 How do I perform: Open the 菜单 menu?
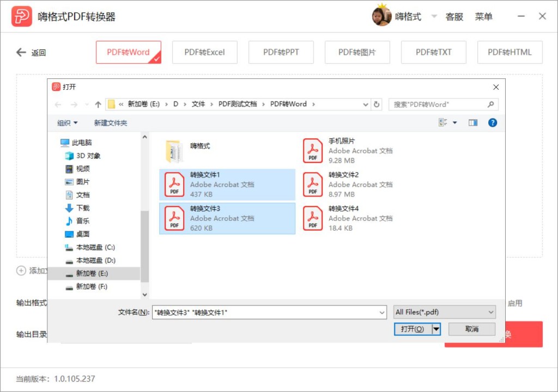pos(484,17)
